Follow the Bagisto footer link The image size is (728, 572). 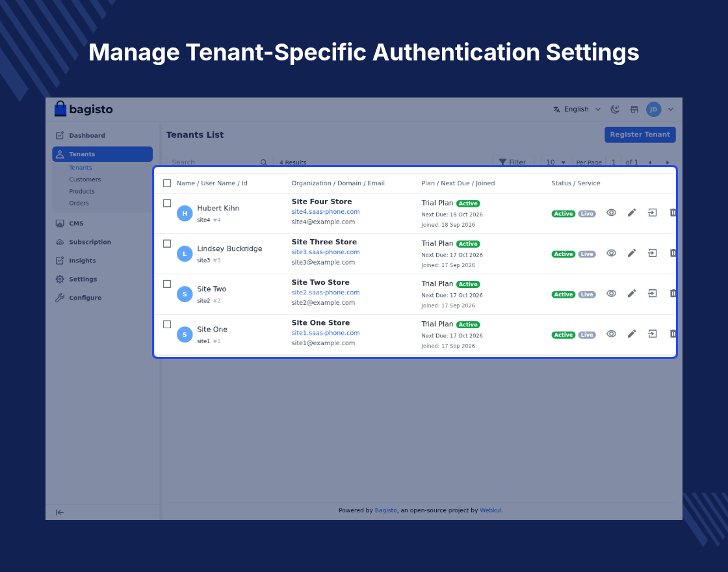[x=386, y=510]
